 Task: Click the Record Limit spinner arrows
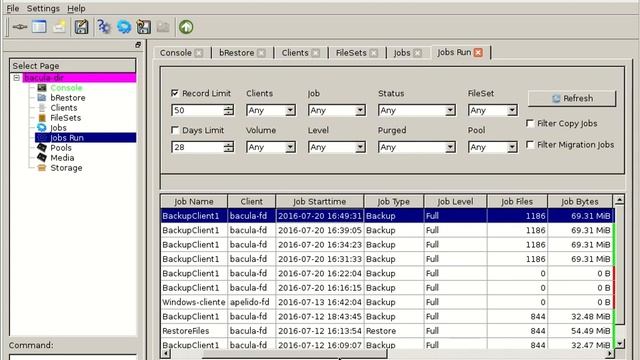pos(229,110)
